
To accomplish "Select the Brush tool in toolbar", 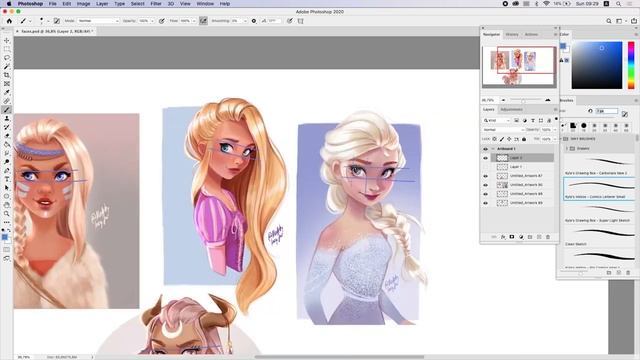I will tap(7, 110).
